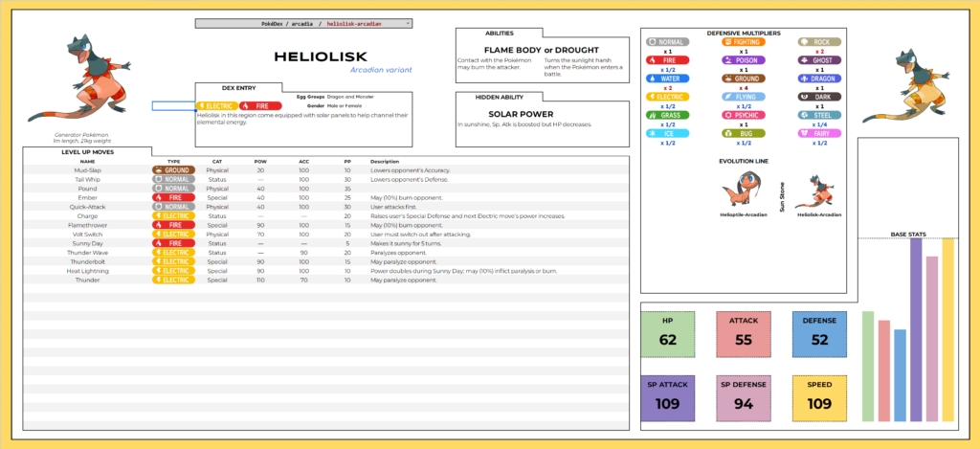980x449 pixels.
Task: Select Ice badge in Defensive Multipliers
Action: (667, 133)
